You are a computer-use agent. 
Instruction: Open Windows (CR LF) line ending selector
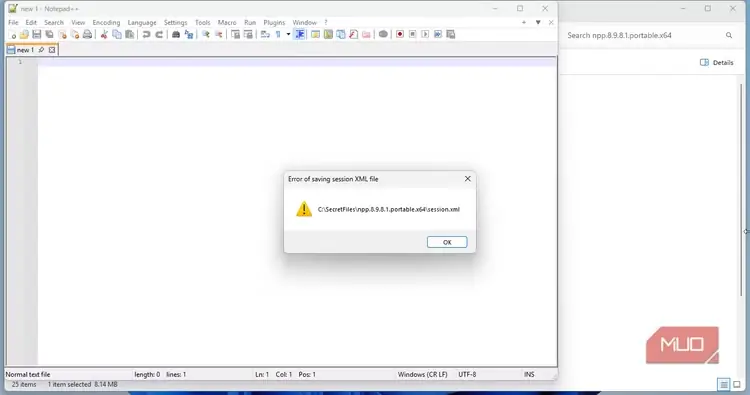tap(422, 374)
